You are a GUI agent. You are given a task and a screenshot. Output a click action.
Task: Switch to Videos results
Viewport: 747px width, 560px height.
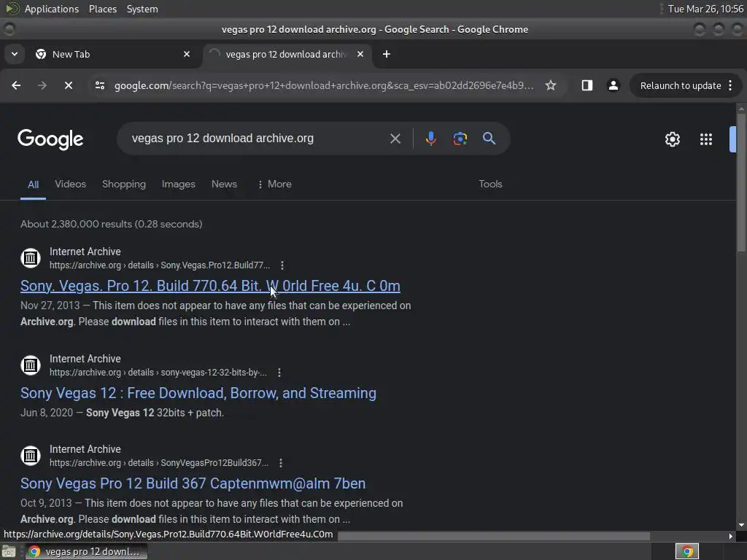[70, 184]
